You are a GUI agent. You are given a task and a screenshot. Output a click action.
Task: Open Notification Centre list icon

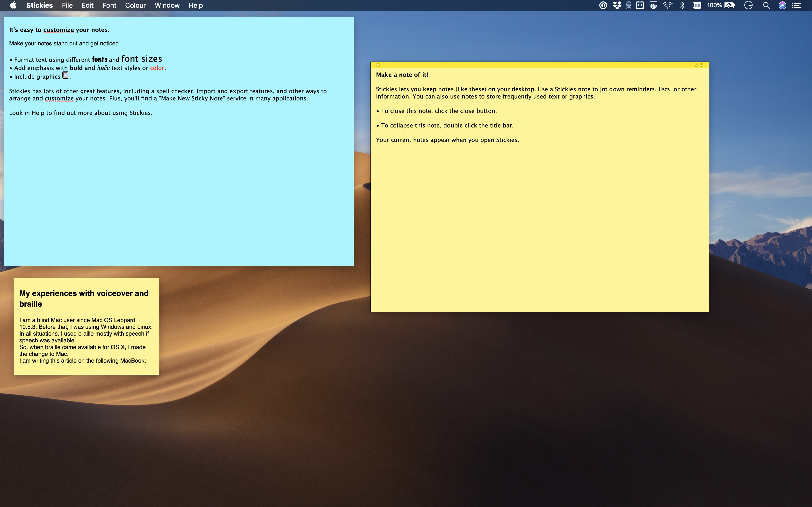[x=797, y=5]
